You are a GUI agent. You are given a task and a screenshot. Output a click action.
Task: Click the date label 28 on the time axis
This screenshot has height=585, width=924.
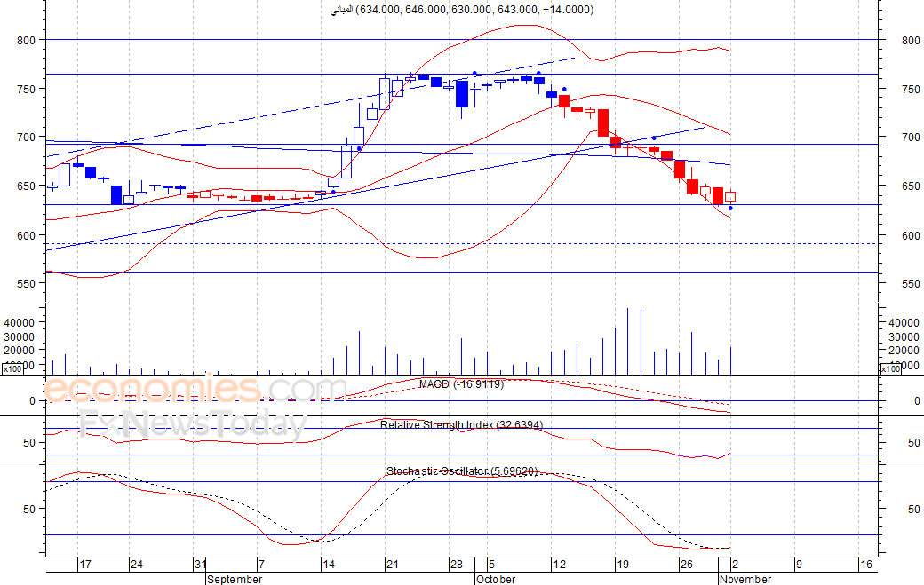click(457, 565)
